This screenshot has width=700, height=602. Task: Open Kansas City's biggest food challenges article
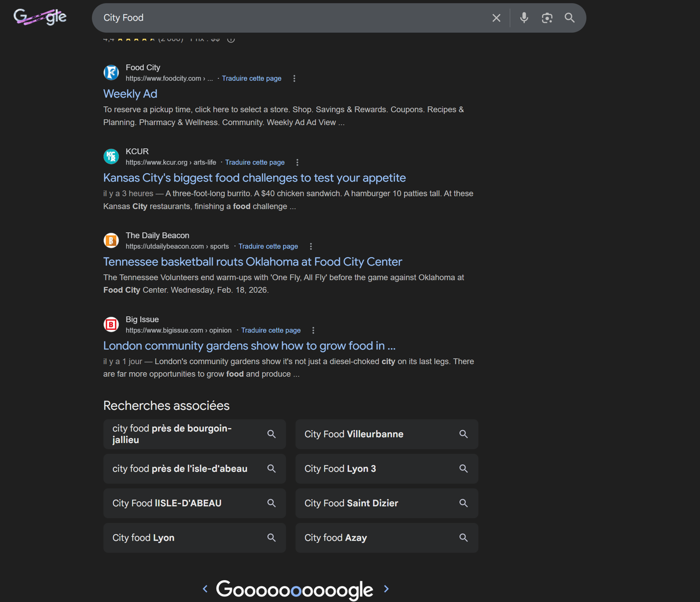[x=254, y=178]
